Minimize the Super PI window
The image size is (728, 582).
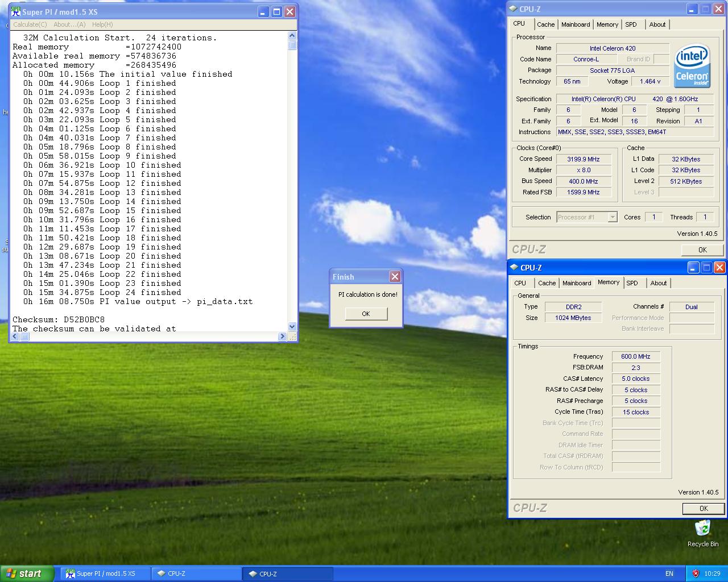(x=263, y=11)
